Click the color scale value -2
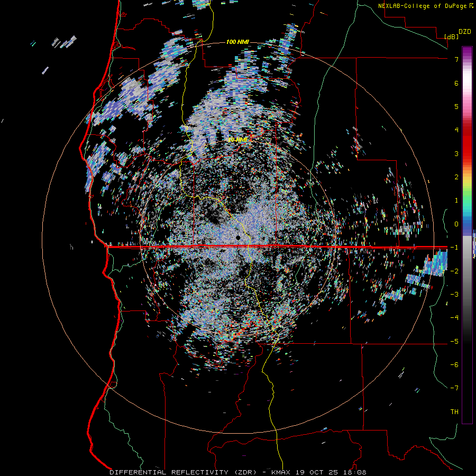 (454, 271)
